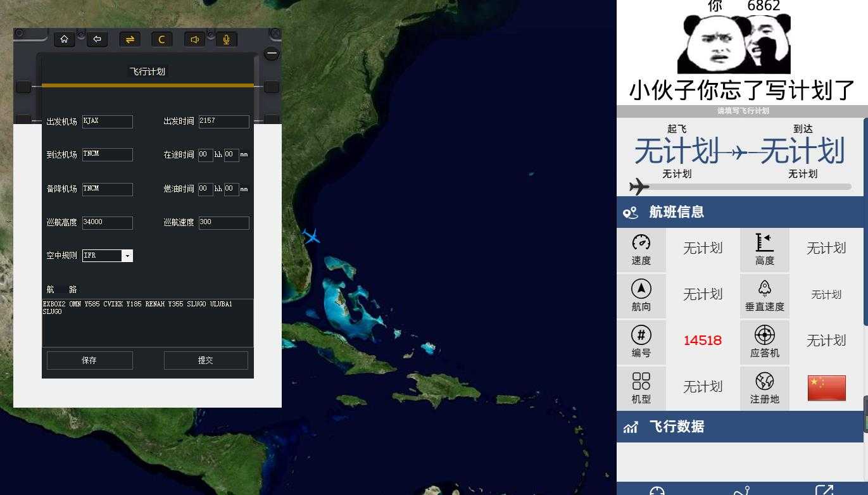Image resolution: width=868 pixels, height=495 pixels.
Task: Click the yellow C icon button
Action: coord(162,39)
